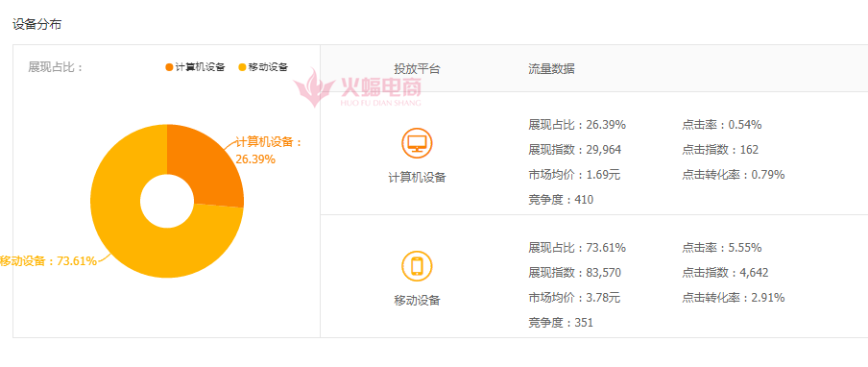The height and width of the screenshot is (367, 868).
Task: Click computer 展现指数：29,964 value
Action: click(574, 150)
